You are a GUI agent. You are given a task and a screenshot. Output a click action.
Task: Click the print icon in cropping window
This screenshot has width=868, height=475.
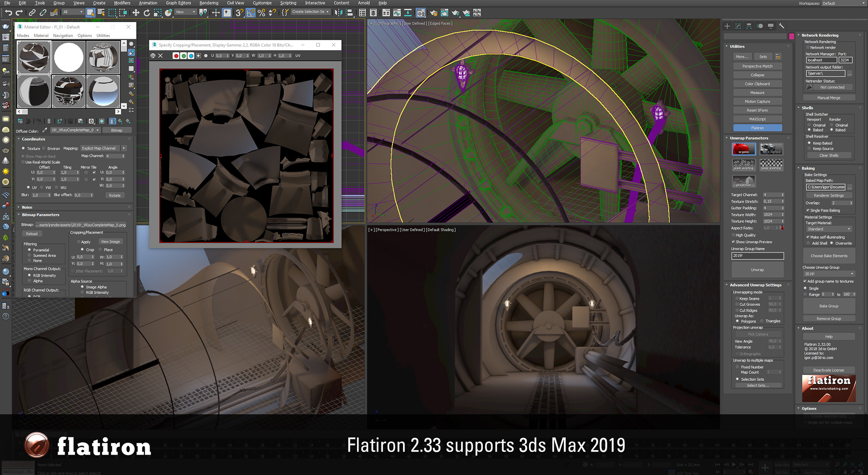[x=153, y=56]
